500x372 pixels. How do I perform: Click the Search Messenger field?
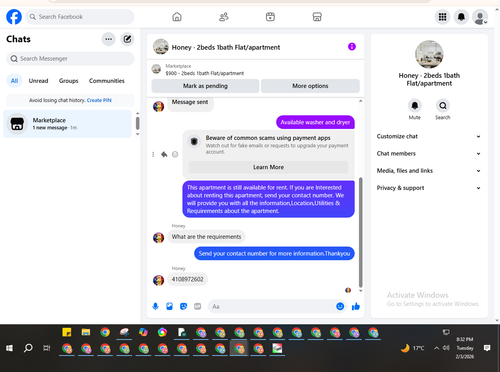pyautogui.click(x=70, y=59)
